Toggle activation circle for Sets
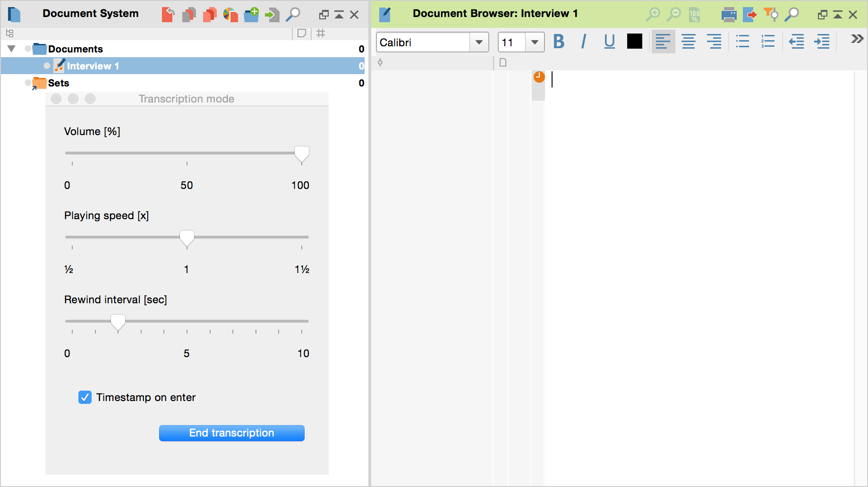 28,83
